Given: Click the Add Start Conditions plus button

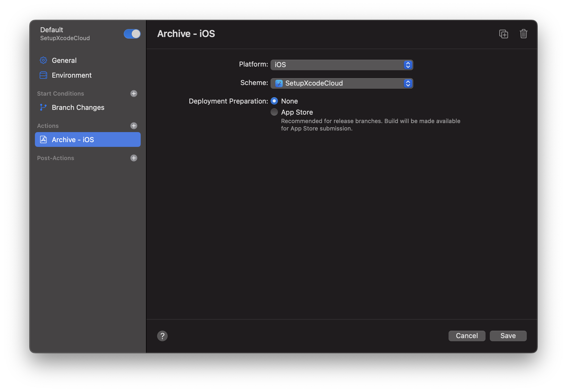Looking at the screenshot, I should coord(134,93).
